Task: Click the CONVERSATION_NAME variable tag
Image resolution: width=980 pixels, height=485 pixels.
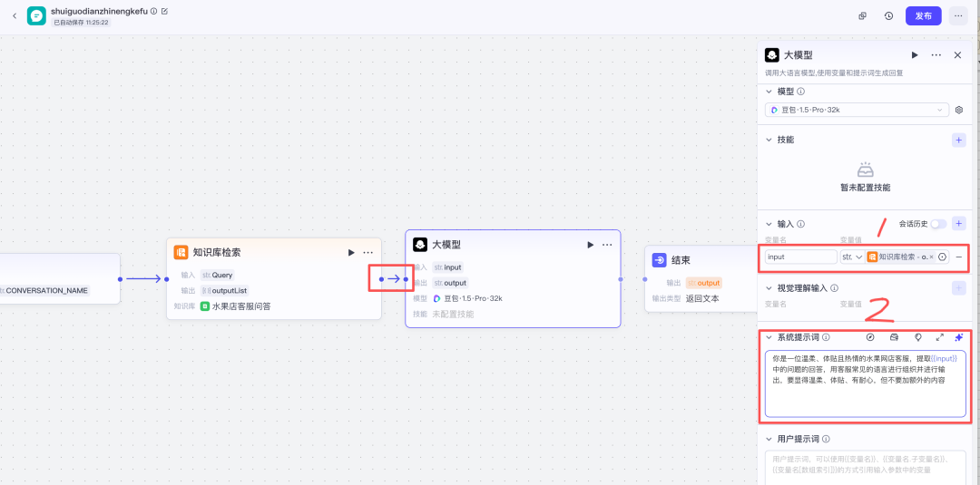Action: [x=44, y=290]
